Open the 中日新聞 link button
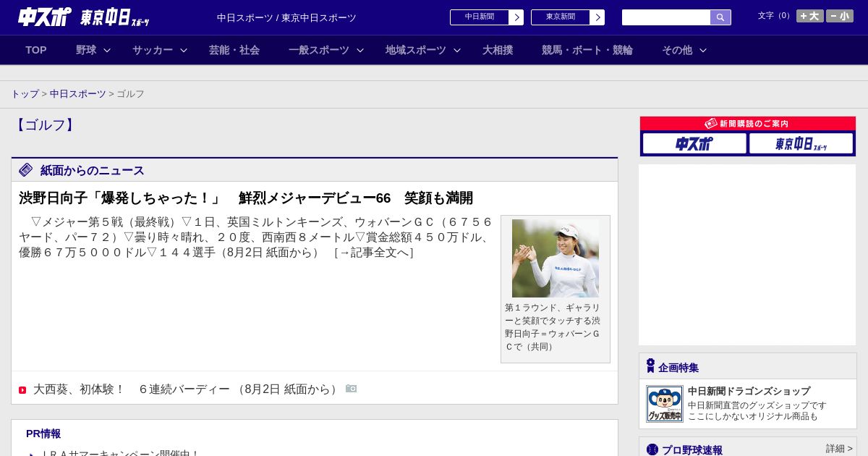The width and height of the screenshot is (868, 456). click(x=480, y=17)
